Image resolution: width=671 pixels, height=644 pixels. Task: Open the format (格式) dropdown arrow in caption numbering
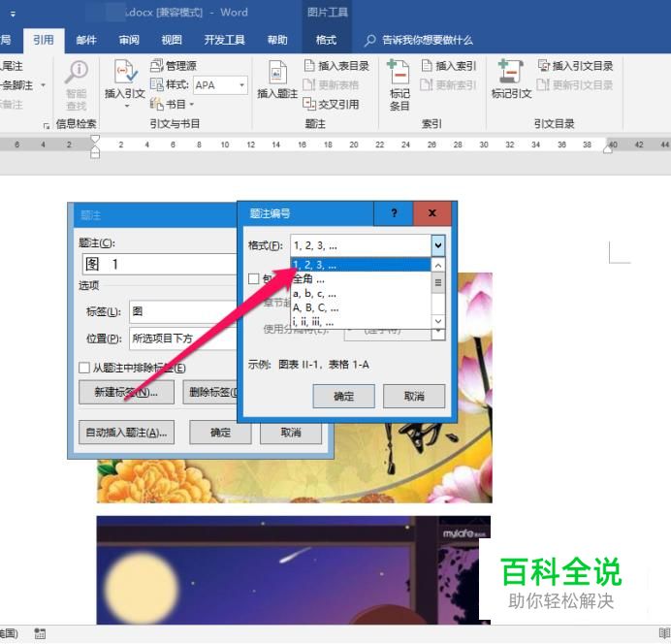pos(438,245)
